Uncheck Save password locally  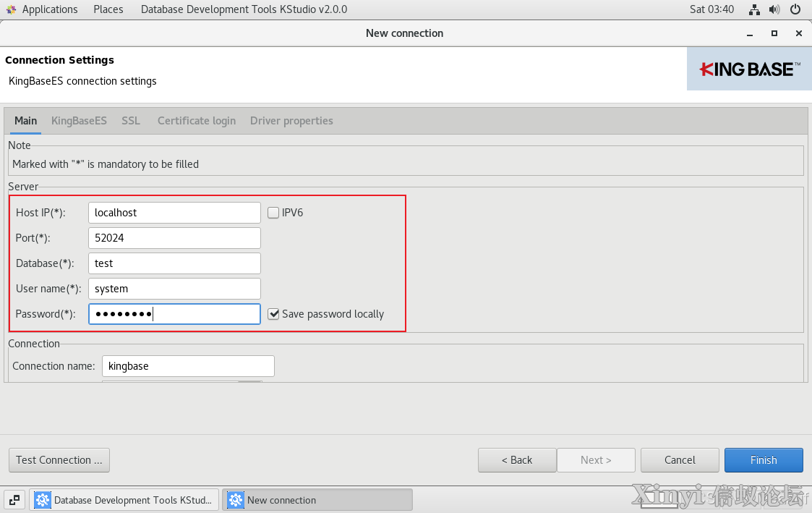click(273, 314)
